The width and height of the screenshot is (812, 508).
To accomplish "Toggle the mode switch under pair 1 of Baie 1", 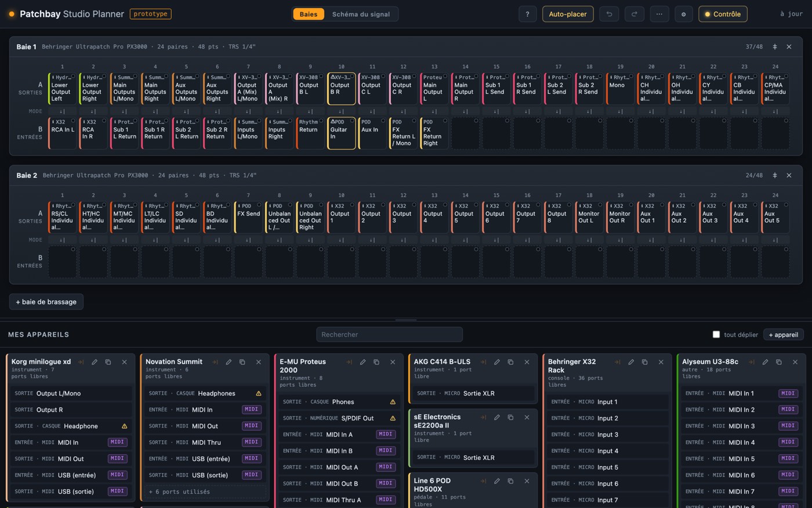I will (x=62, y=111).
